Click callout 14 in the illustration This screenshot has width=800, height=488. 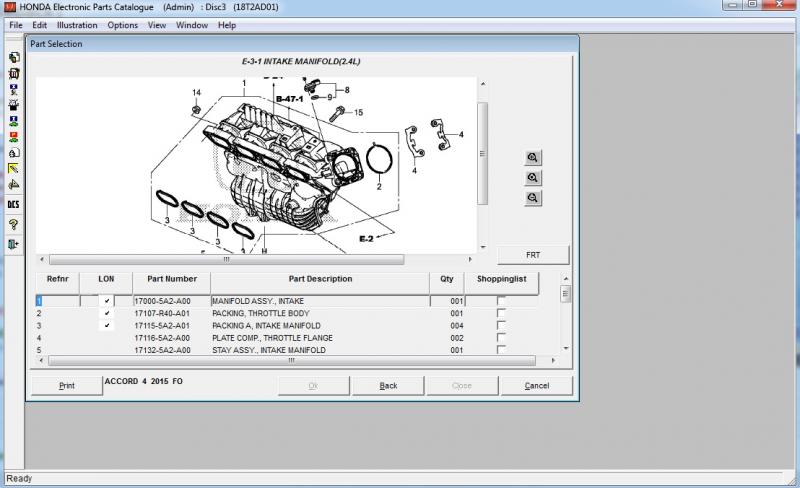196,92
